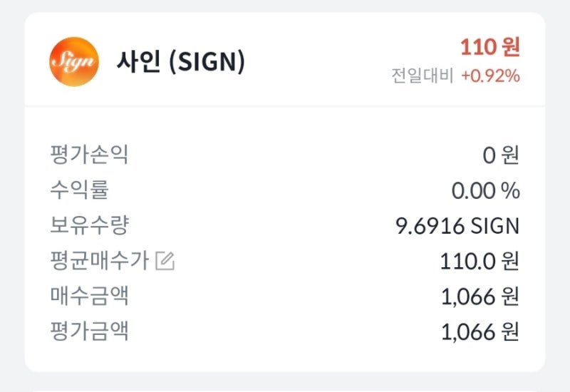570x392 pixels.
Task: Select the 전일대비 label
Action: pos(422,75)
